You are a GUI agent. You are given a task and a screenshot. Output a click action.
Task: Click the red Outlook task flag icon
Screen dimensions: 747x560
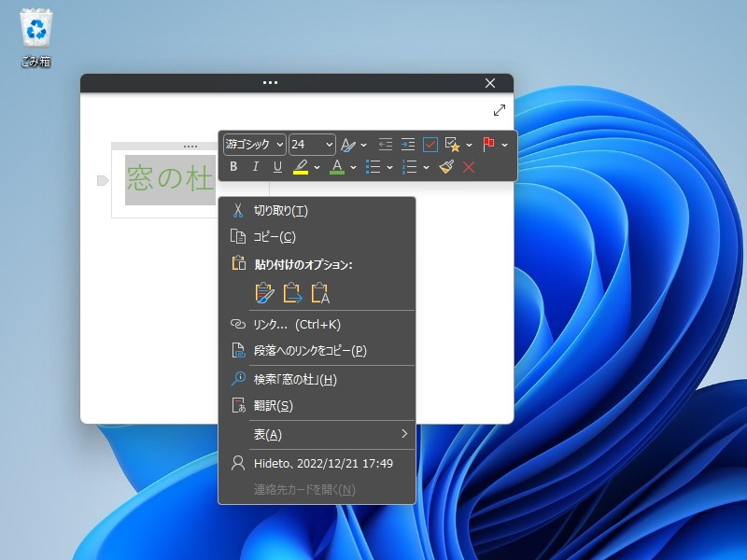pyautogui.click(x=488, y=145)
